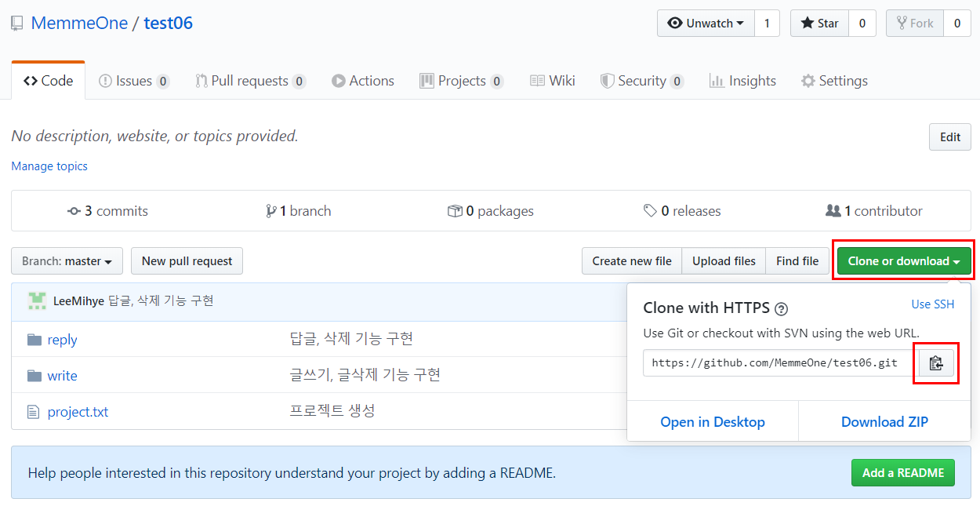Click the tag icon beside 0 releases
This screenshot has width=980, height=517.
[x=650, y=211]
